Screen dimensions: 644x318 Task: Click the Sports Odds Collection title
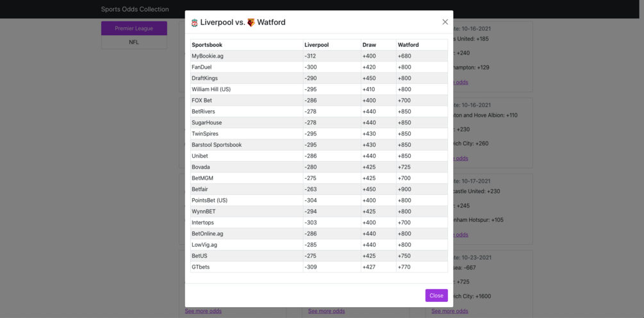[x=135, y=9]
